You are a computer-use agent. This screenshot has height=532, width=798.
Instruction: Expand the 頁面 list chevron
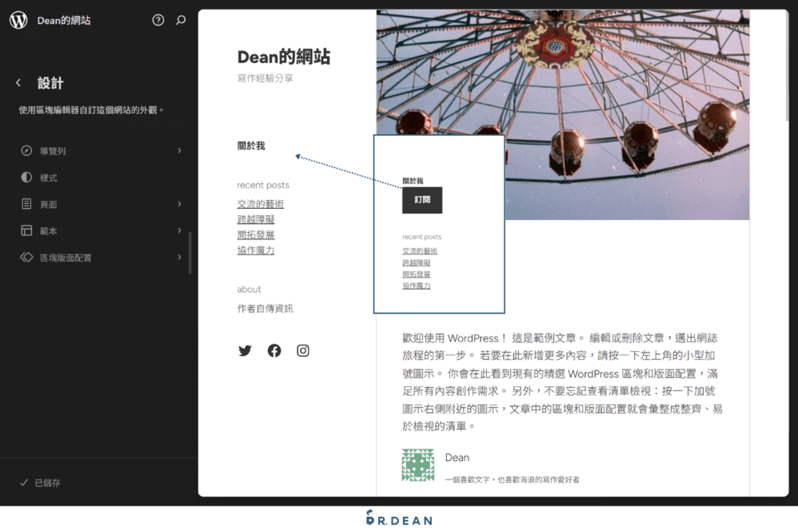point(179,203)
